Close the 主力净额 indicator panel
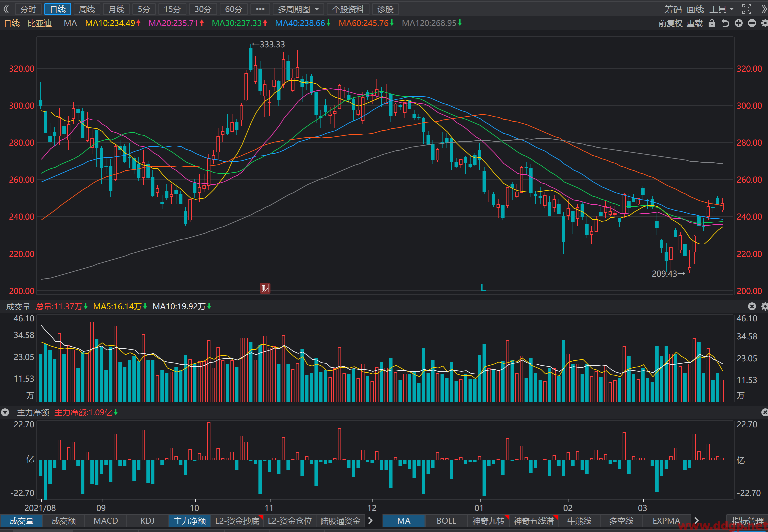This screenshot has height=532, width=768. (765, 412)
